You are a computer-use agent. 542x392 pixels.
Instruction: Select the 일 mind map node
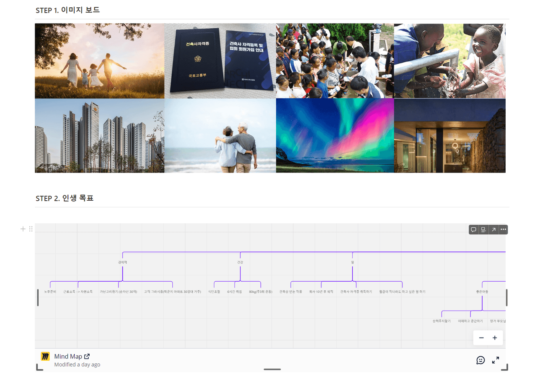352,262
